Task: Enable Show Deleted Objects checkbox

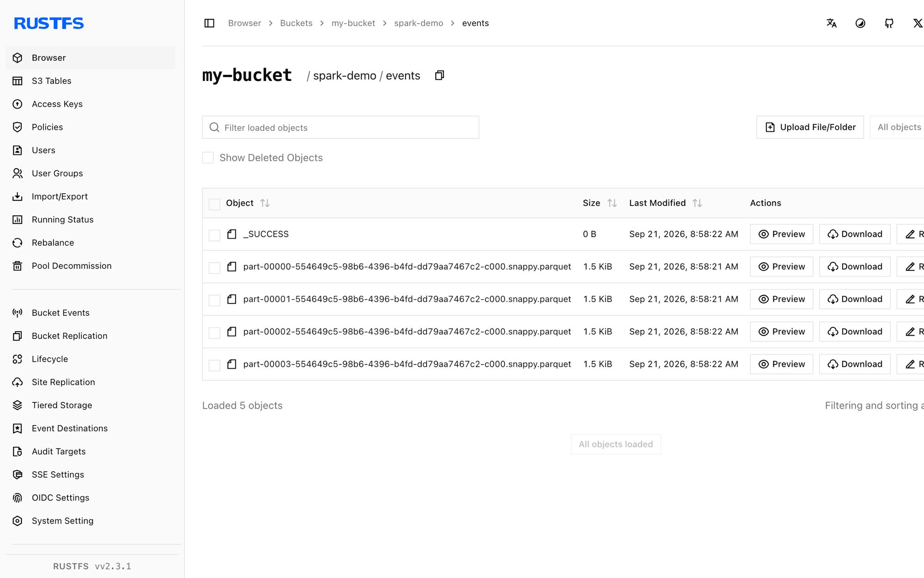Action: coord(208,158)
